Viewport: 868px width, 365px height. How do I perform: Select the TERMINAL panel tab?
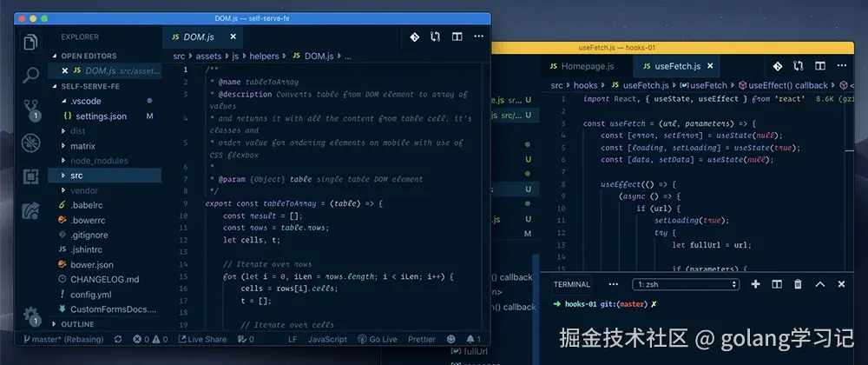click(572, 284)
